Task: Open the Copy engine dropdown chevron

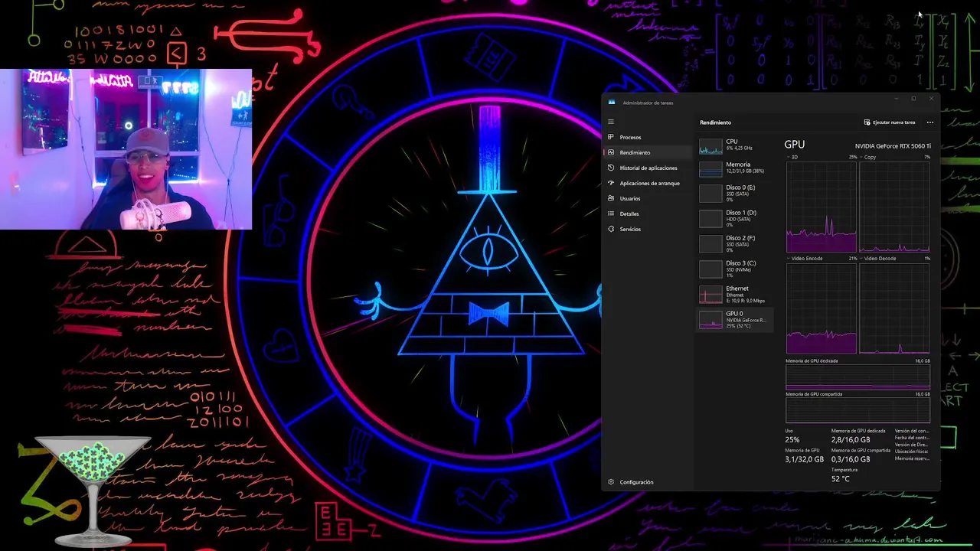Action: tap(861, 157)
